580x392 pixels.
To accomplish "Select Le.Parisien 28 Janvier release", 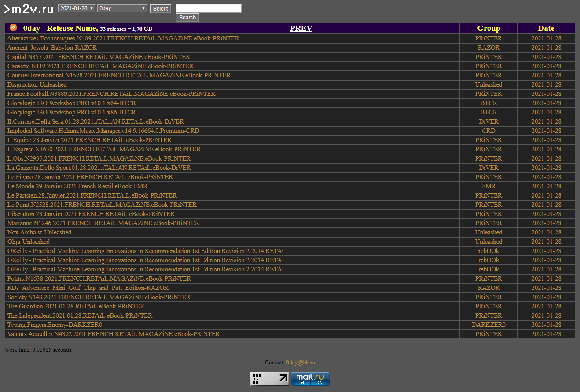I will (x=92, y=195).
